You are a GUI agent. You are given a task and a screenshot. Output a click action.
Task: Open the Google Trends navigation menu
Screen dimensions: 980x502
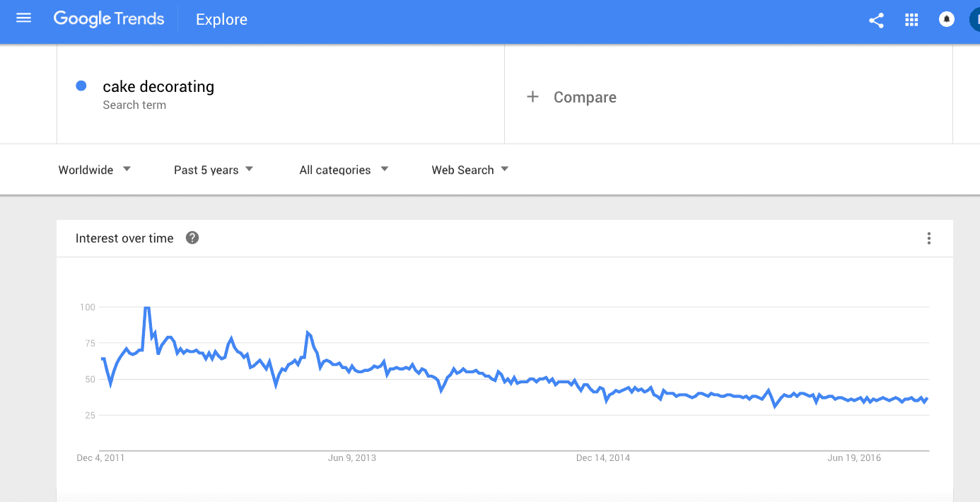pyautogui.click(x=23, y=18)
